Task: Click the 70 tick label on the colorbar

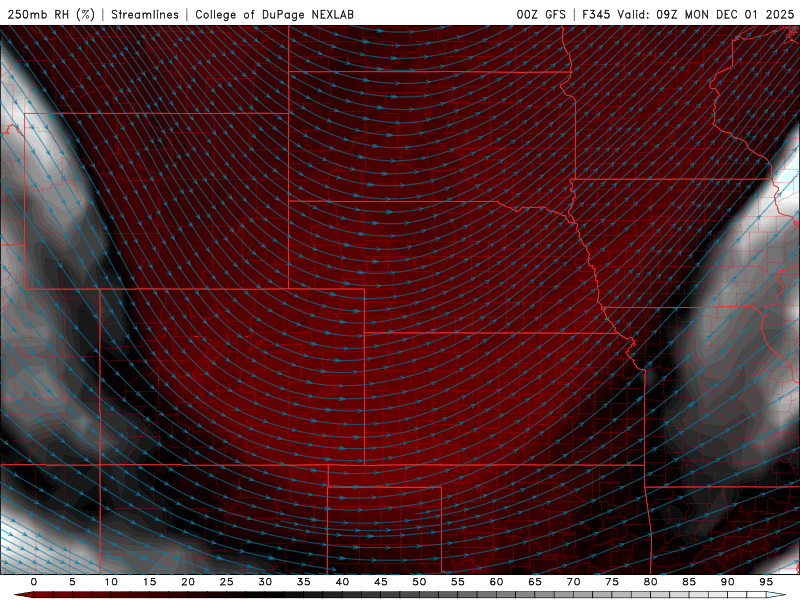Action: pyautogui.click(x=573, y=582)
